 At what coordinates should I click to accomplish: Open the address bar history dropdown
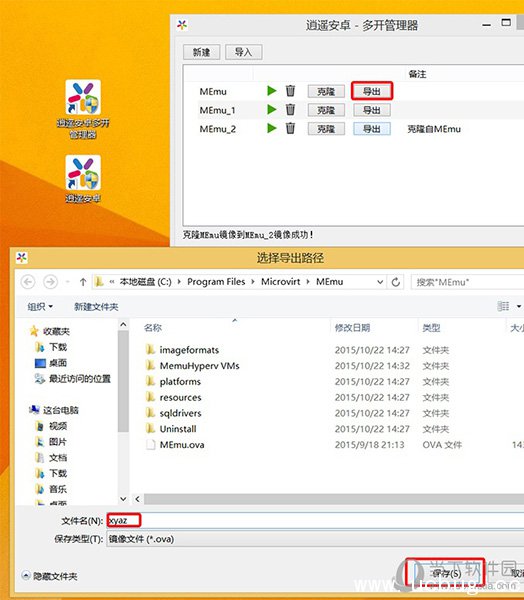pos(380,282)
